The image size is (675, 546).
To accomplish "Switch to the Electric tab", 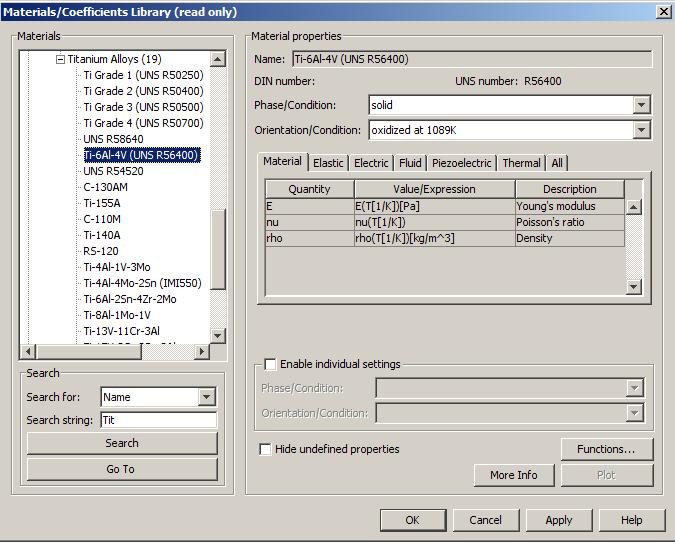I will pos(371,163).
